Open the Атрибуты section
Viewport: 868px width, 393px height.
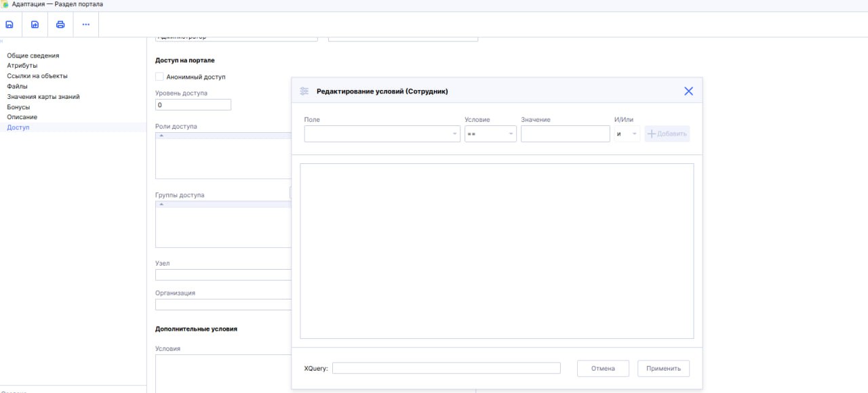[x=22, y=66]
